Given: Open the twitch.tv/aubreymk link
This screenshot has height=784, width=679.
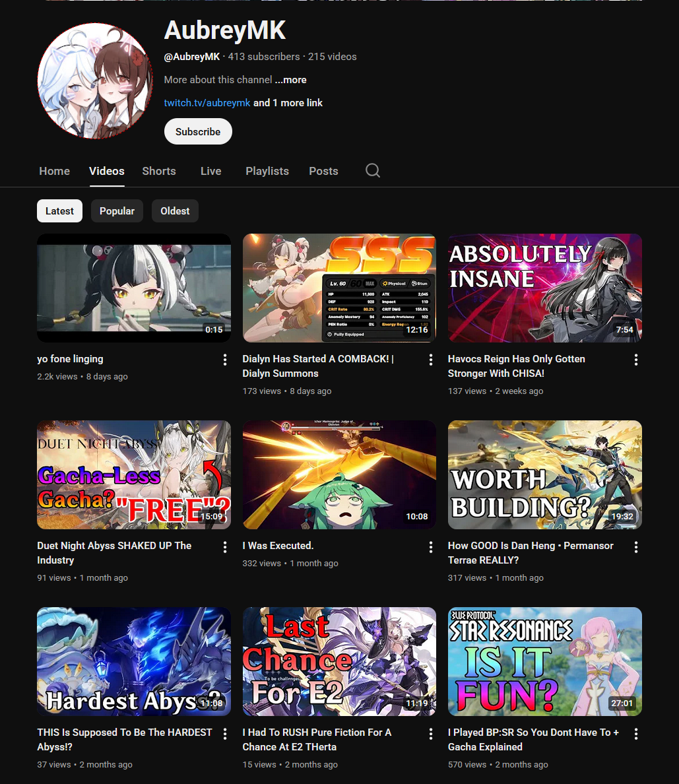Looking at the screenshot, I should [x=207, y=102].
